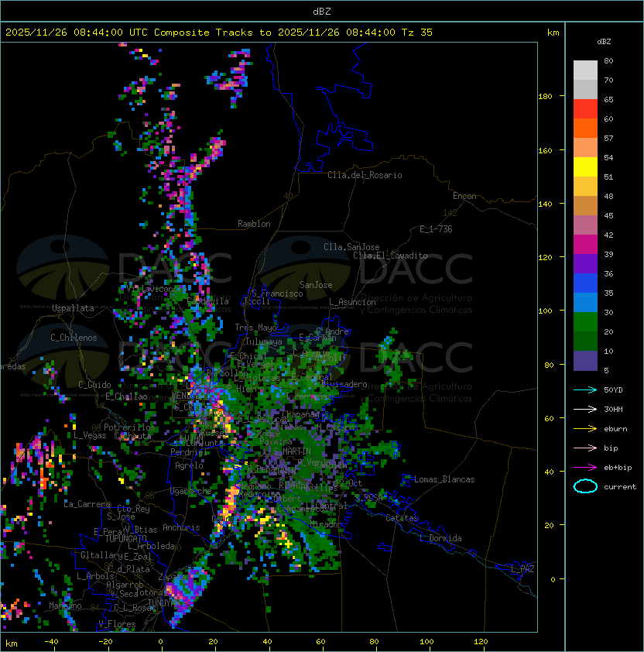
Task: Click the 'L_Vegas' label
Action: (90, 435)
